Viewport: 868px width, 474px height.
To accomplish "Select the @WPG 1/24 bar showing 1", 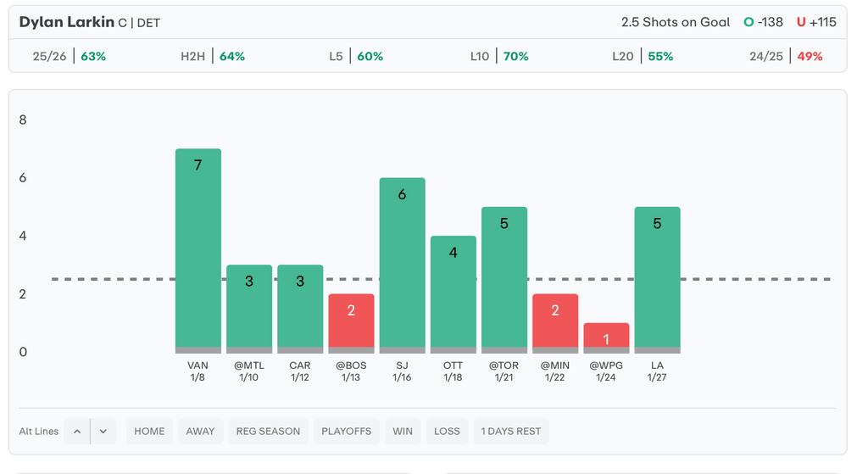I will click(606, 337).
